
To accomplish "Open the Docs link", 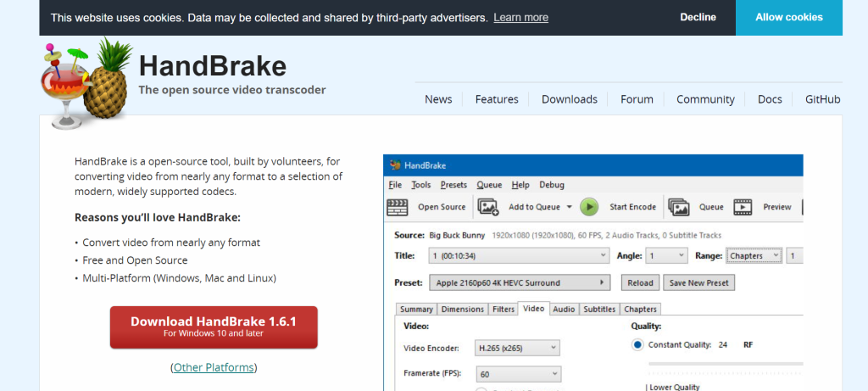I will 770,99.
